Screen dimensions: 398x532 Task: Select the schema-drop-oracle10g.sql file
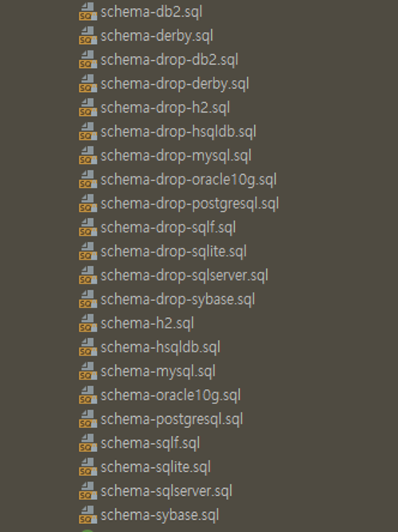[189, 180]
